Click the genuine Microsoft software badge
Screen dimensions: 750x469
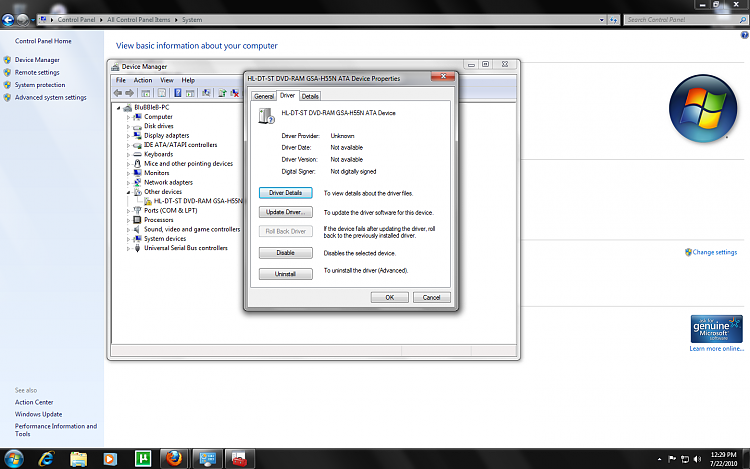point(717,328)
